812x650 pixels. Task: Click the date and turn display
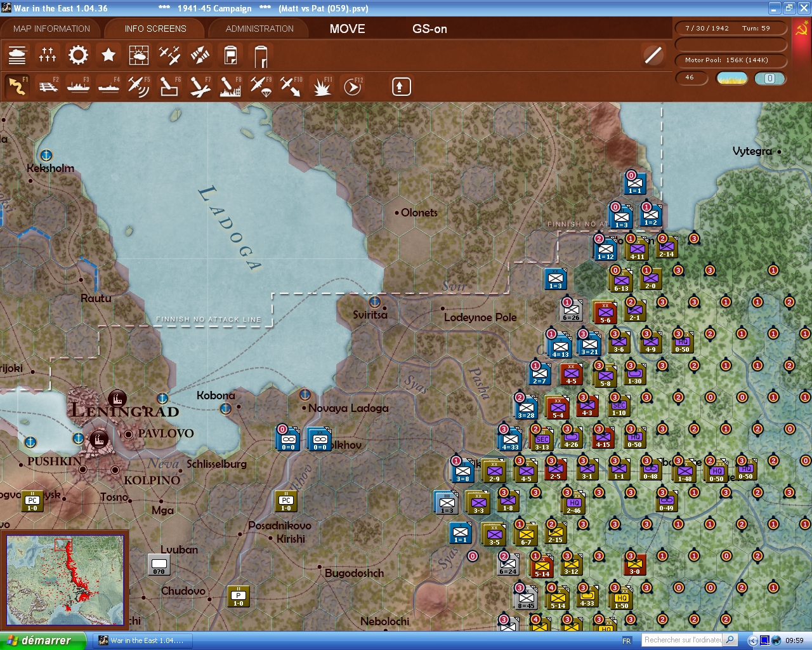(730, 29)
